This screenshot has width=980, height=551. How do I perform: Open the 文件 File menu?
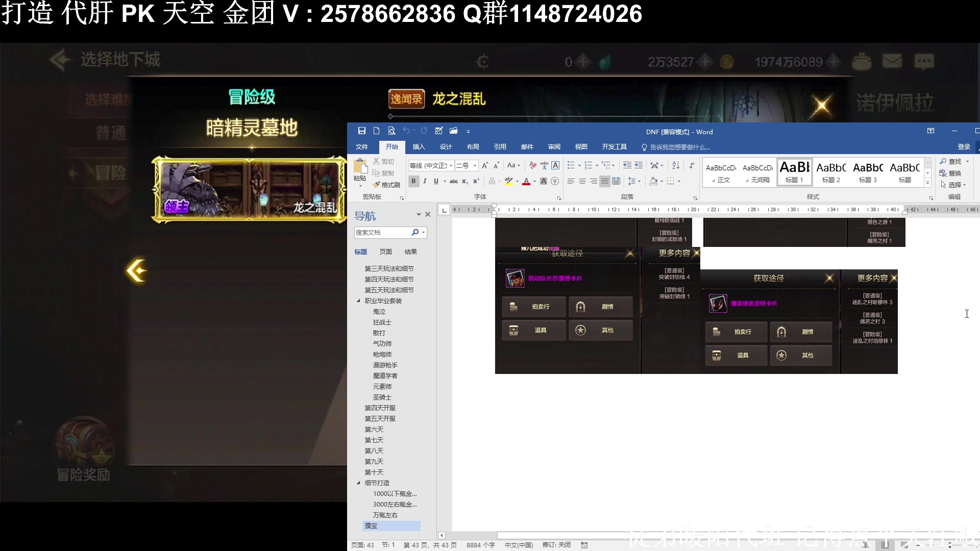[362, 147]
